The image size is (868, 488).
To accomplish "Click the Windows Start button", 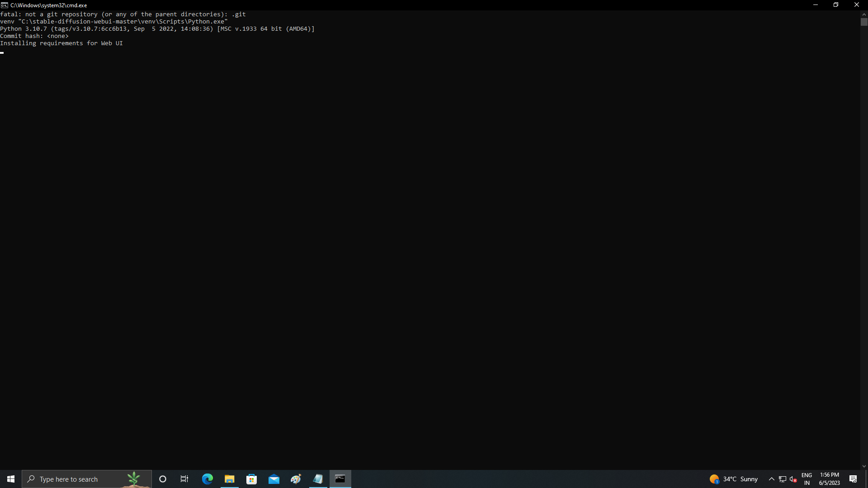I will 10,479.
